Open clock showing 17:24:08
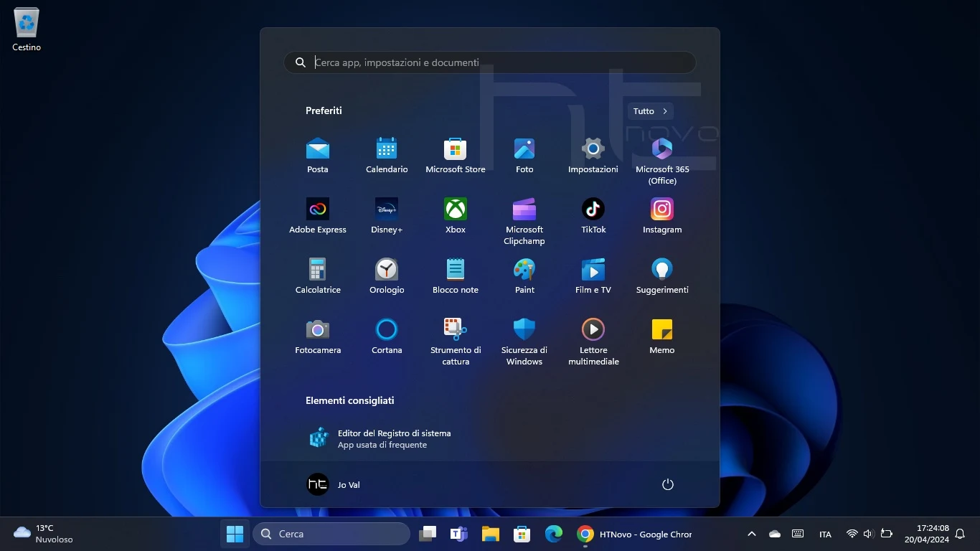The height and width of the screenshot is (551, 980). pyautogui.click(x=927, y=534)
